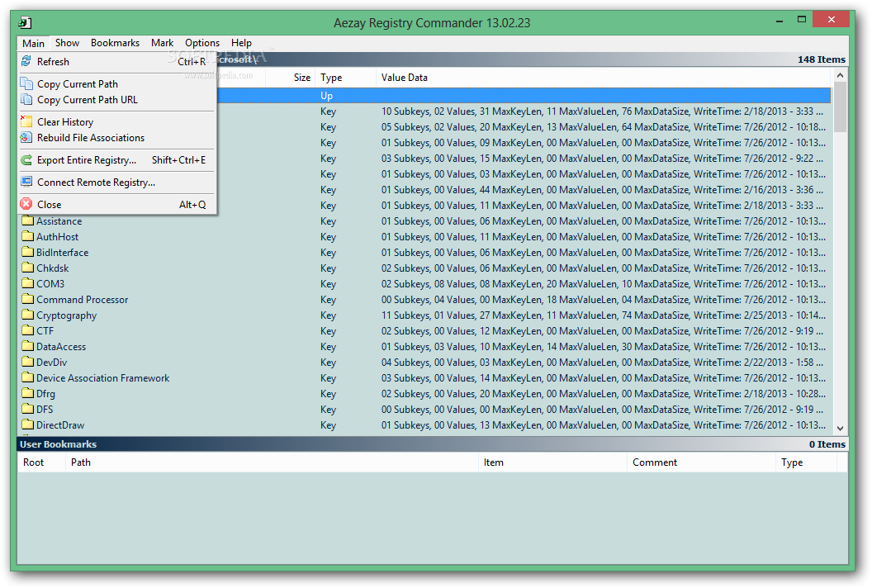Click the DevDiv folder icon
Screen dimensions: 872x588
coord(28,362)
